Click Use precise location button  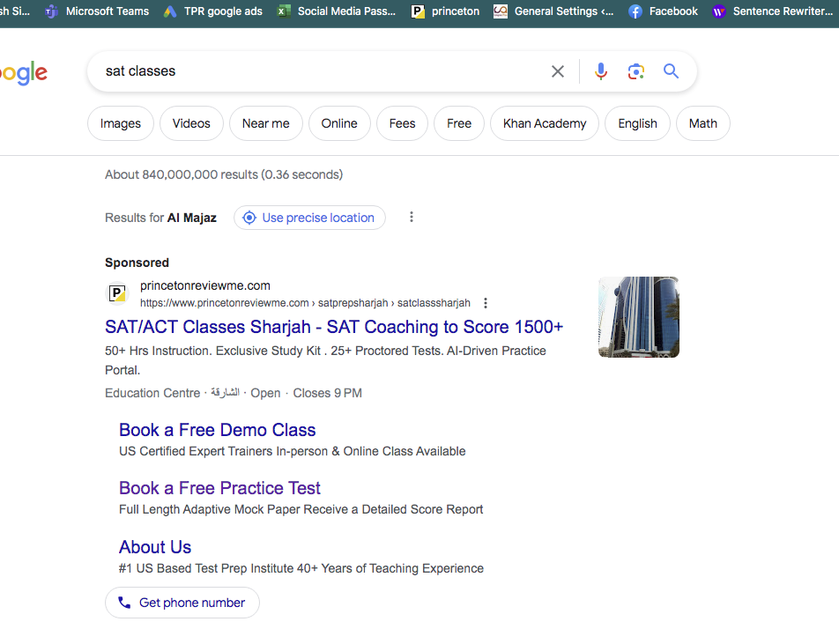pos(309,218)
